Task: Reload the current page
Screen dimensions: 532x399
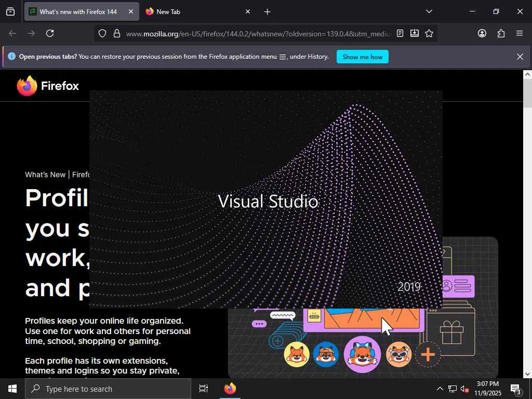Action: coord(50,33)
